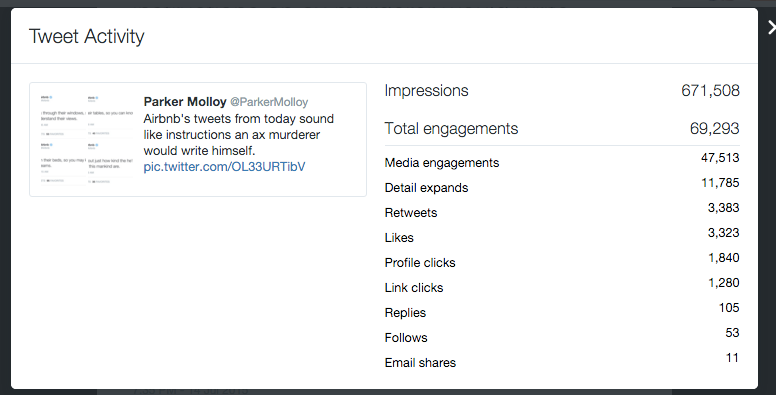Select the Replies metric row

[x=562, y=310]
